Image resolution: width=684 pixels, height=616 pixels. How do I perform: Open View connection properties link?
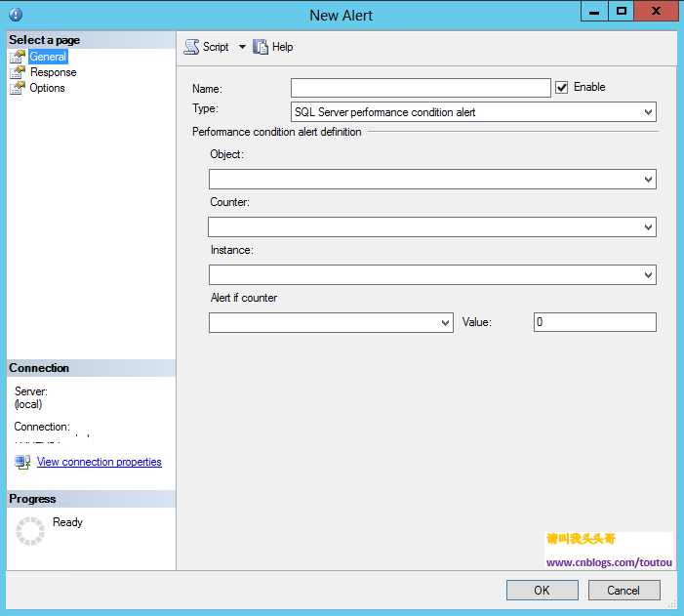tap(99, 462)
